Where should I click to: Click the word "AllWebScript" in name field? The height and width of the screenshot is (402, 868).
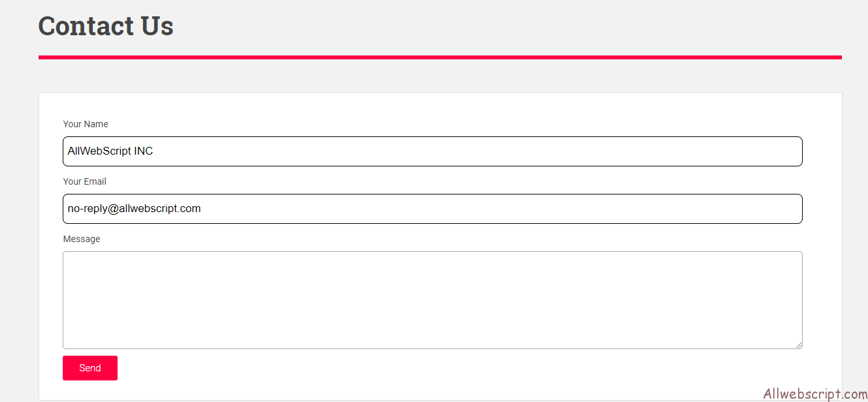(99, 151)
